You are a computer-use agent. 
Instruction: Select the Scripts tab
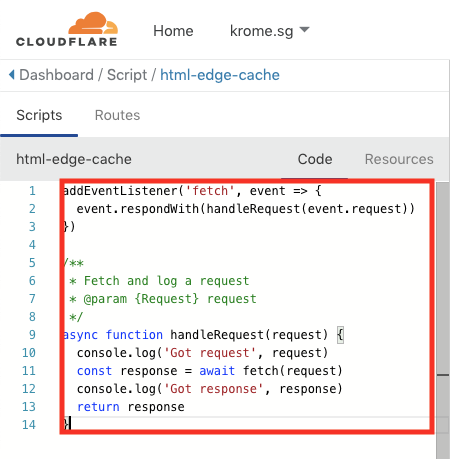pyautogui.click(x=39, y=115)
